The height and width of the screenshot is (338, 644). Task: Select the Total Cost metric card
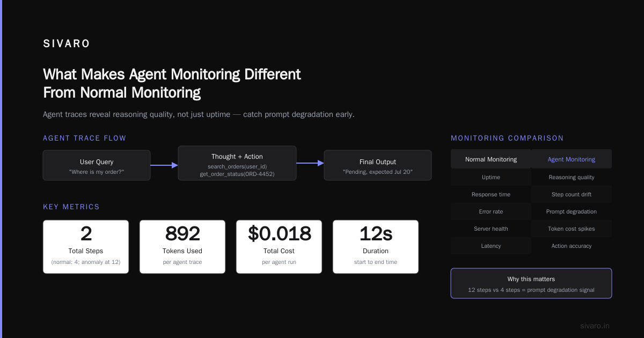(x=279, y=247)
